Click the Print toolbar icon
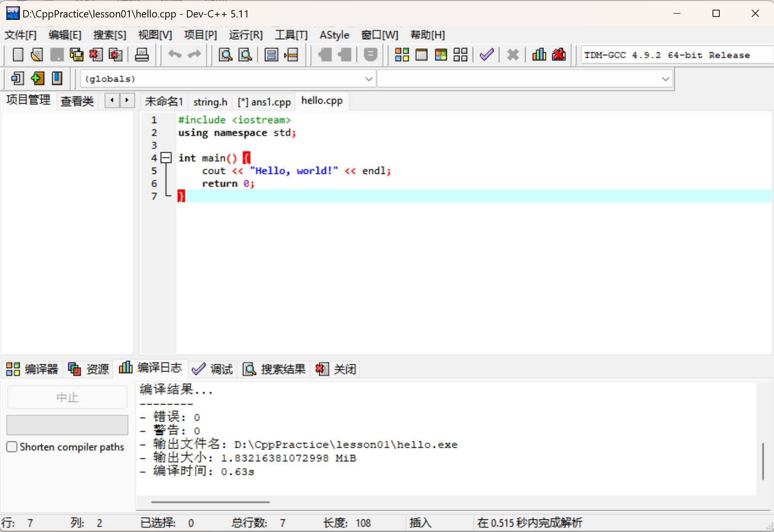The width and height of the screenshot is (774, 532). click(141, 55)
